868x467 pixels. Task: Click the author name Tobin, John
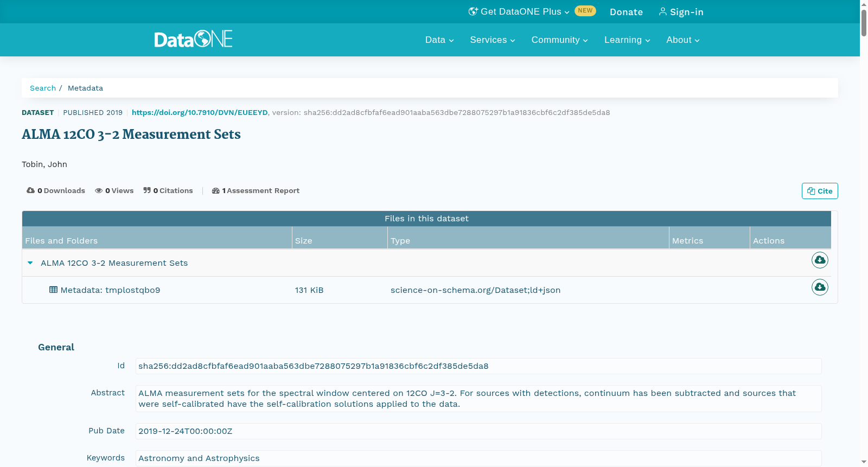[44, 164]
